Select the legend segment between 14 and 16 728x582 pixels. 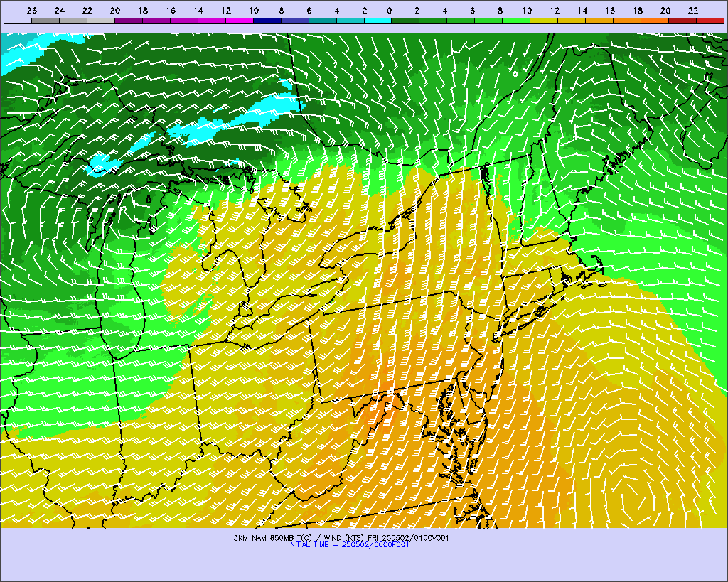599,21
